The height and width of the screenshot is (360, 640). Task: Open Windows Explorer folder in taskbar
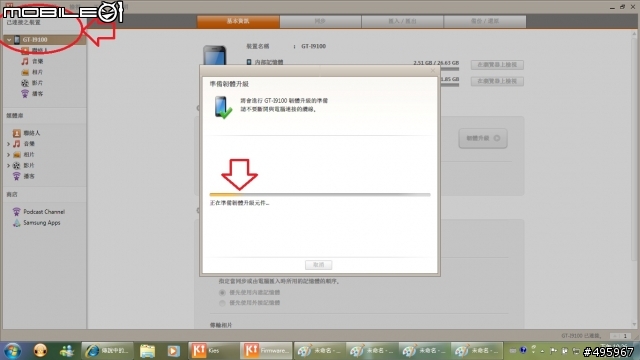click(x=147, y=351)
